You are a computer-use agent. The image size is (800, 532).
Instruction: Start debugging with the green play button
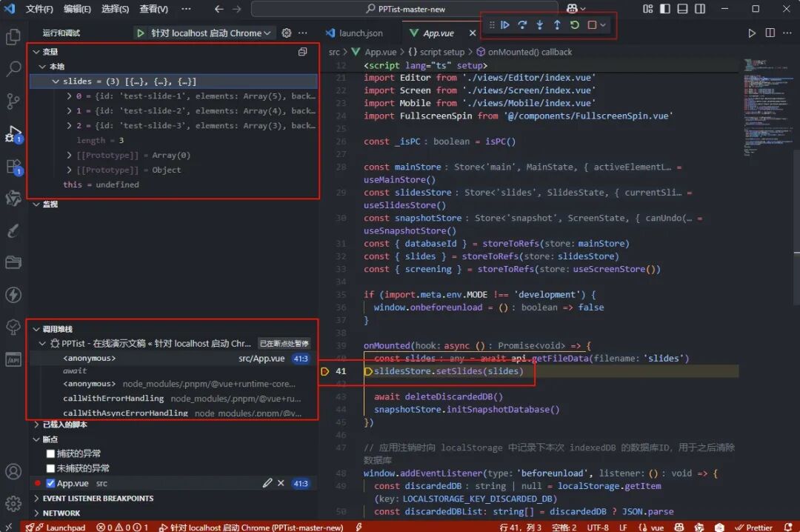click(x=140, y=33)
